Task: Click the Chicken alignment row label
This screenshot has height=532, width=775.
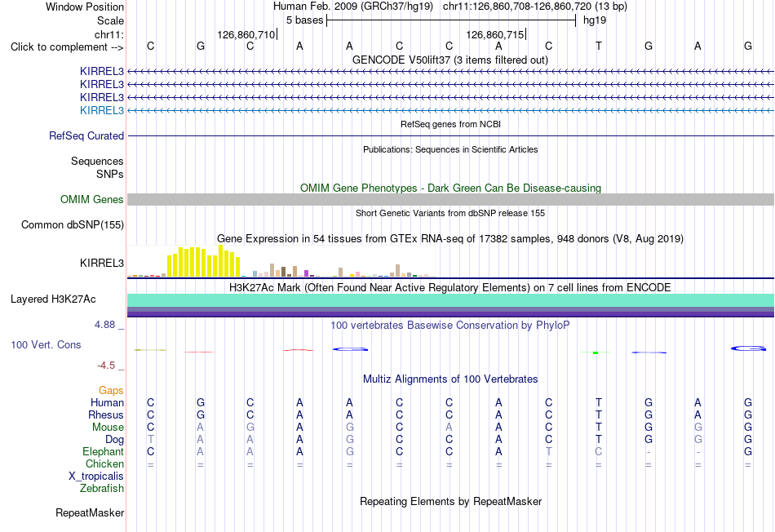Action: point(104,463)
